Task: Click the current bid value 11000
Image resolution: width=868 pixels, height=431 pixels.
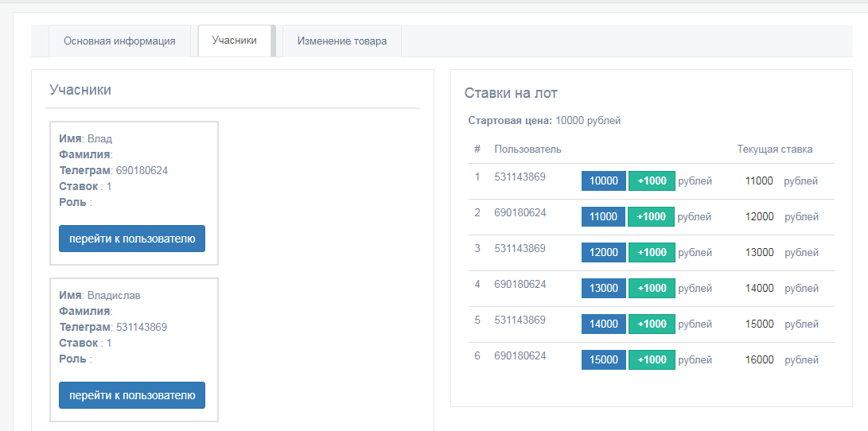Action: pyautogui.click(x=759, y=181)
